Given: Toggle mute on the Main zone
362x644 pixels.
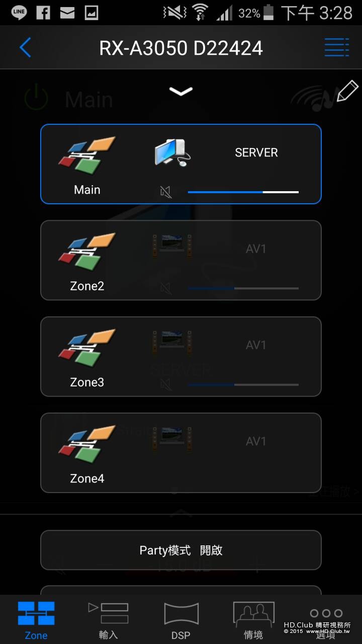Looking at the screenshot, I should [166, 192].
